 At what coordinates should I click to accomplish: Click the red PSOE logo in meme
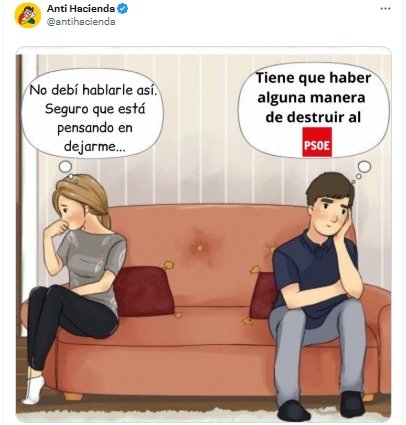coord(317,142)
